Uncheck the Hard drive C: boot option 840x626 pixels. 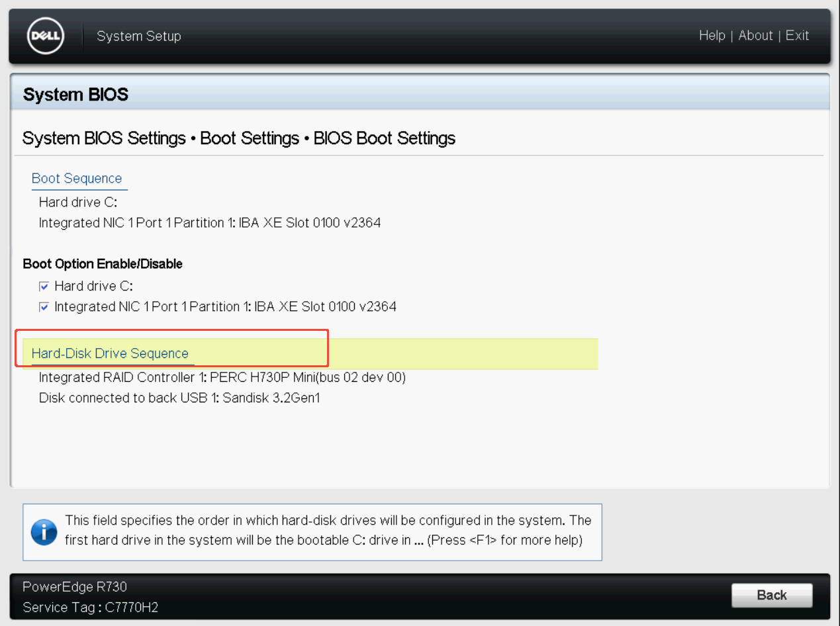(x=44, y=287)
